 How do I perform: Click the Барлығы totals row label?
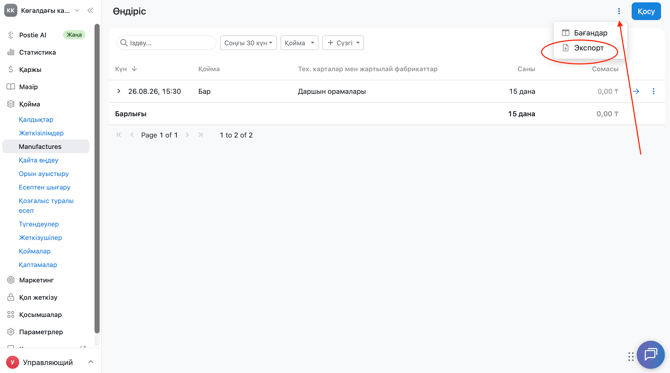tap(131, 114)
